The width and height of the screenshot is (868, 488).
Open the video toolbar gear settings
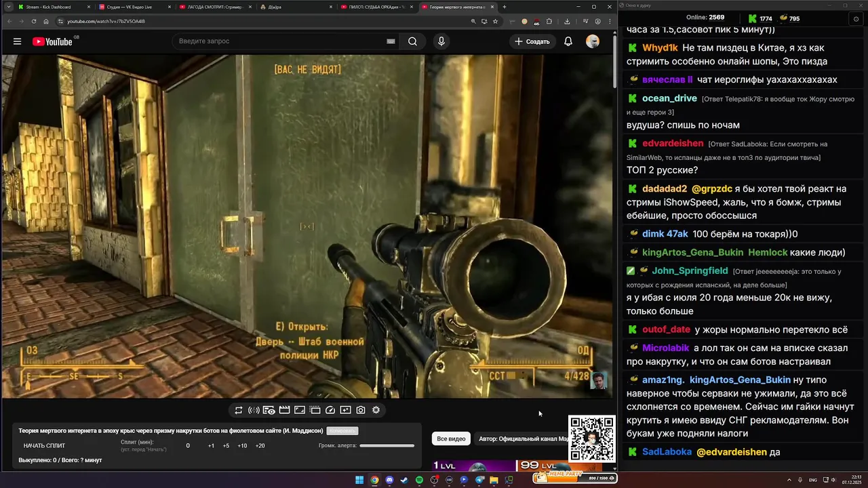click(376, 410)
